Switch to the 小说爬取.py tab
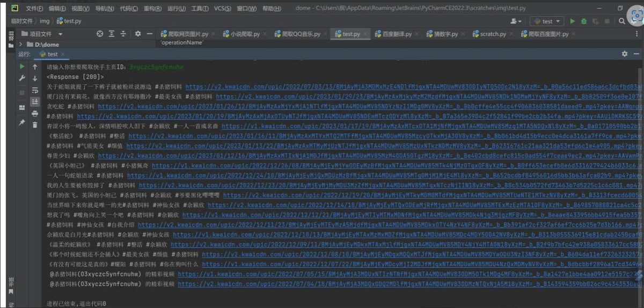The image size is (644, 308). click(245, 34)
